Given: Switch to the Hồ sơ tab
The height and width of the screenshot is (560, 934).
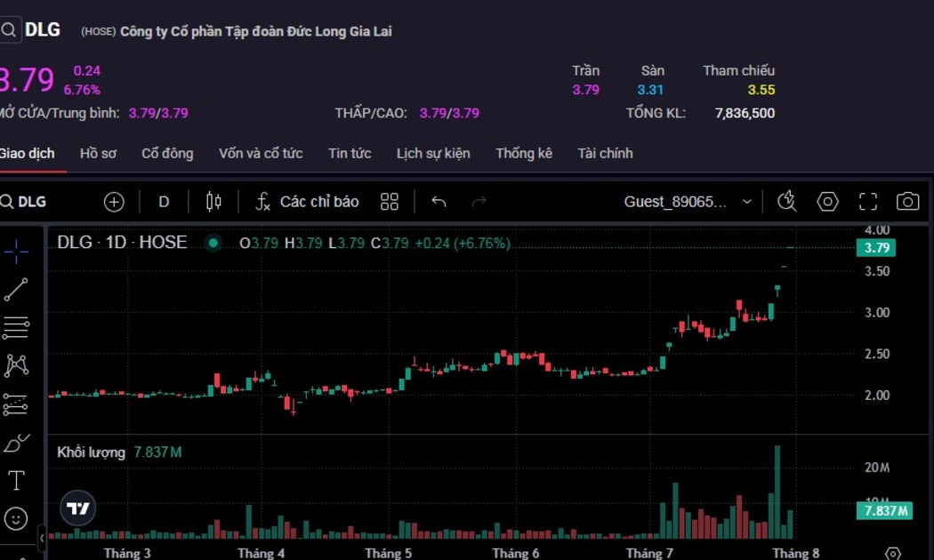Looking at the screenshot, I should tap(98, 153).
